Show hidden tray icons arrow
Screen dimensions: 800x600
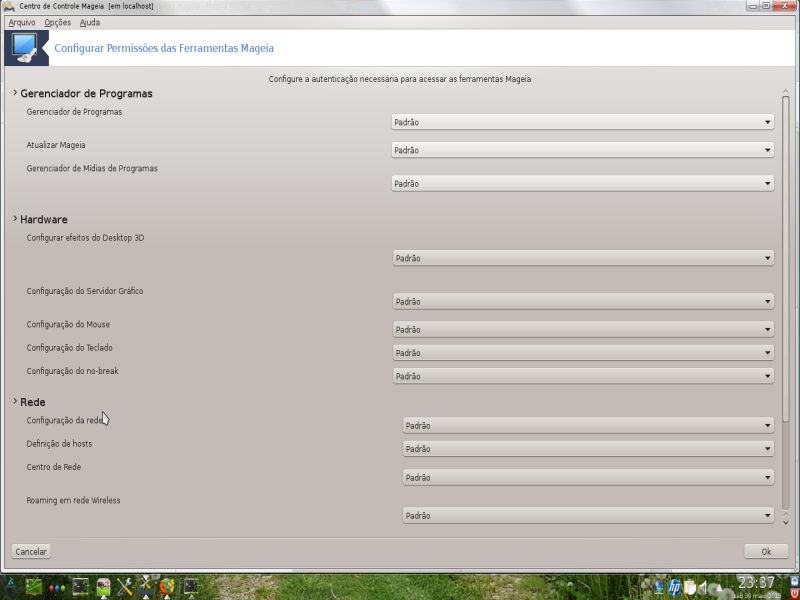point(717,588)
